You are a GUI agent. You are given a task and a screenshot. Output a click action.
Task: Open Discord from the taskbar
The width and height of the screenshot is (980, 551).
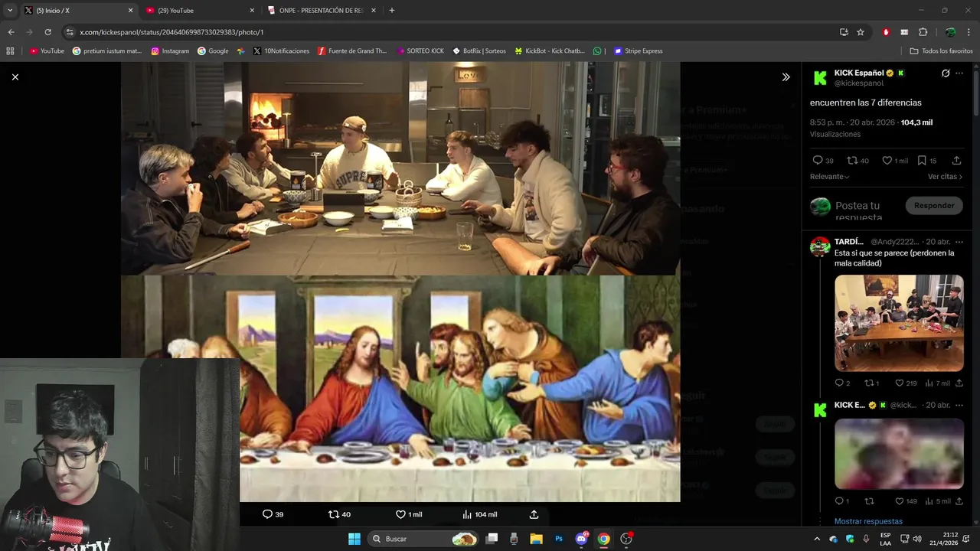(581, 539)
